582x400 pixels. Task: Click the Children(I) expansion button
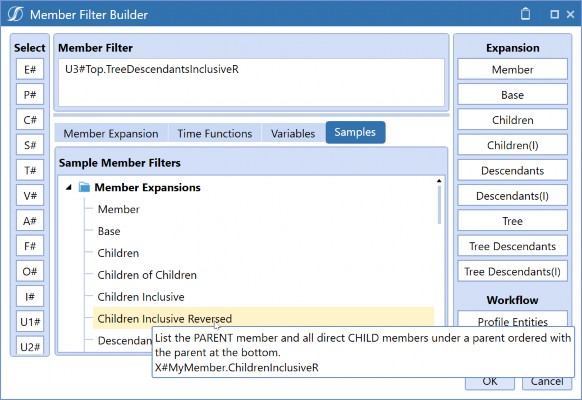[512, 145]
